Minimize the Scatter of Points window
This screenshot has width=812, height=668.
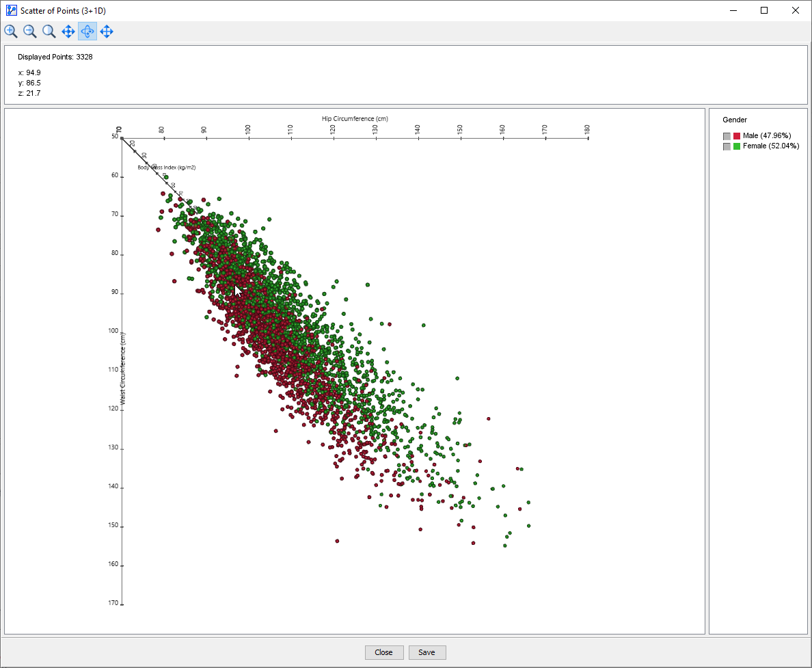click(x=733, y=10)
